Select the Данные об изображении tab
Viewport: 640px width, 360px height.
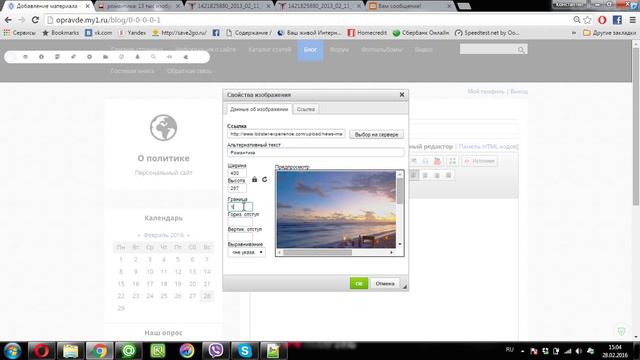[x=259, y=109]
